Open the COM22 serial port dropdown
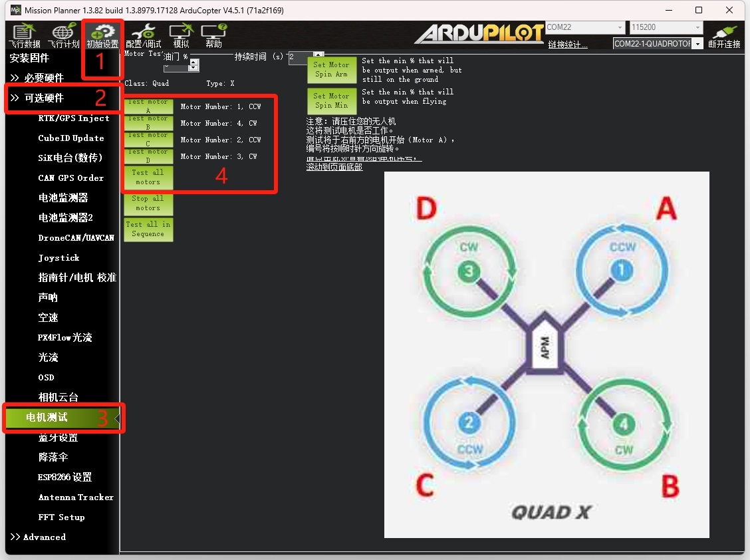Image resolution: width=750 pixels, height=560 pixels. point(585,27)
